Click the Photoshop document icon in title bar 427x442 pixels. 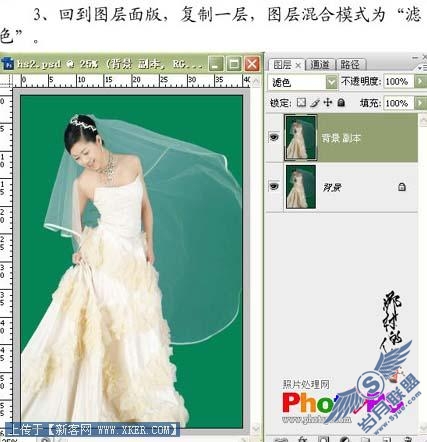click(x=8, y=63)
